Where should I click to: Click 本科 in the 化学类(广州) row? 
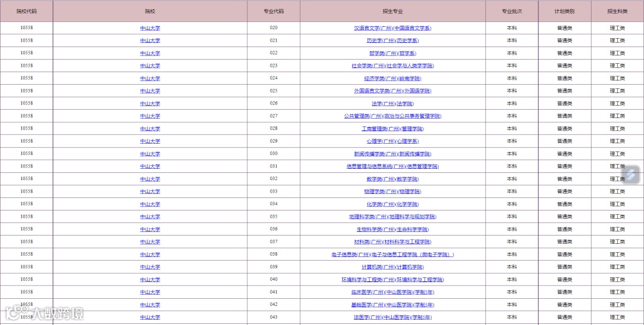point(512,204)
